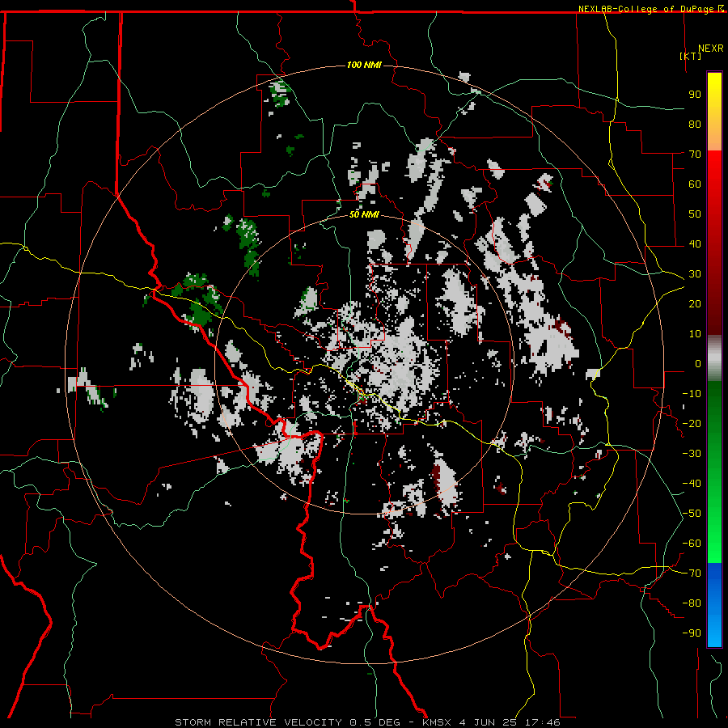The width and height of the screenshot is (728, 728).
Task: Click the -90 value on the velocity scale
Action: click(x=692, y=633)
